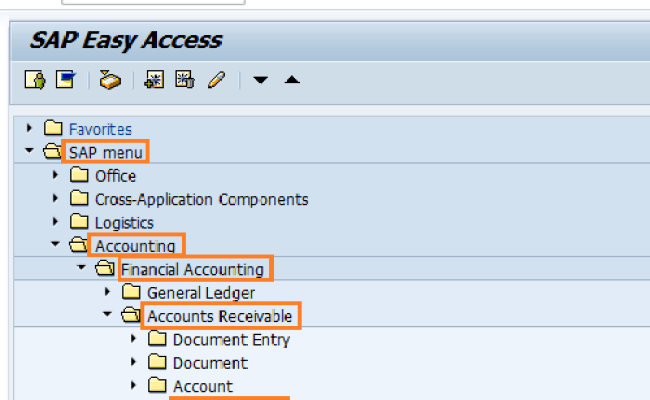Click the open SAP menu folder icon
The image size is (650, 400).
coord(52,151)
